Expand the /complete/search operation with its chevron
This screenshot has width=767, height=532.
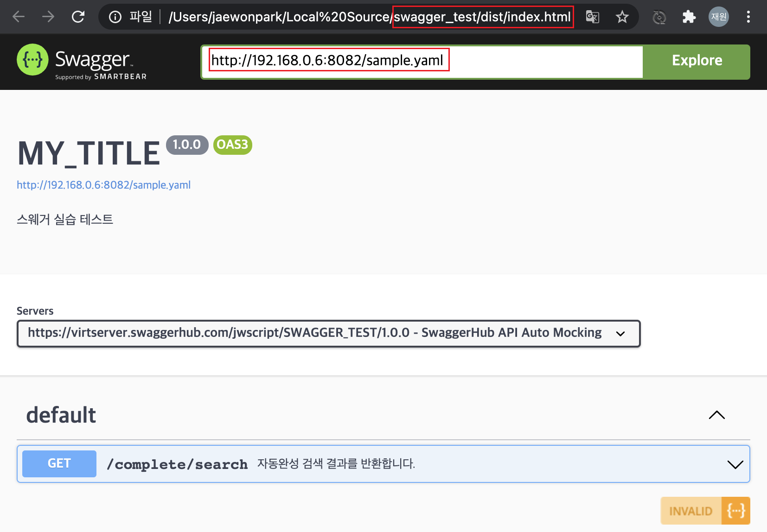735,464
